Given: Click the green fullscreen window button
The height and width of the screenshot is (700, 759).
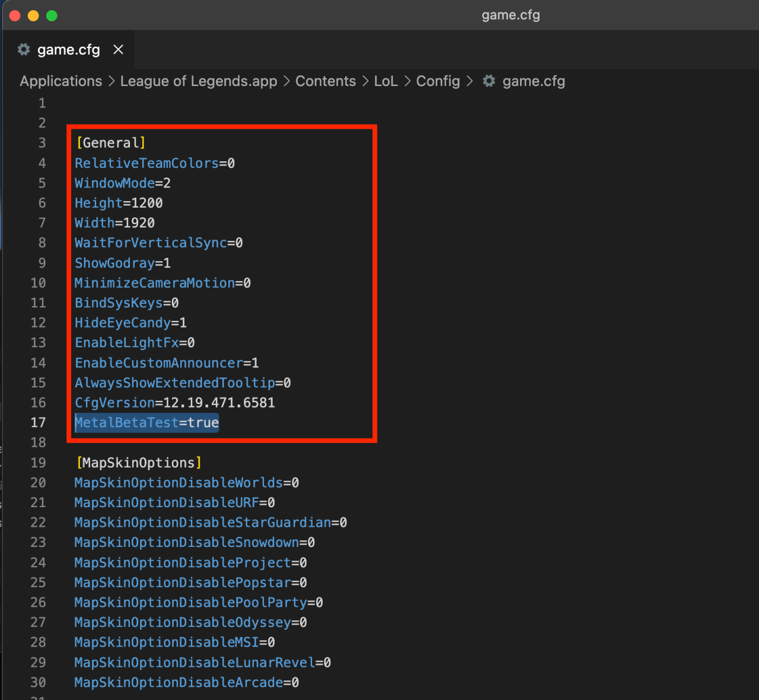Looking at the screenshot, I should click(52, 16).
